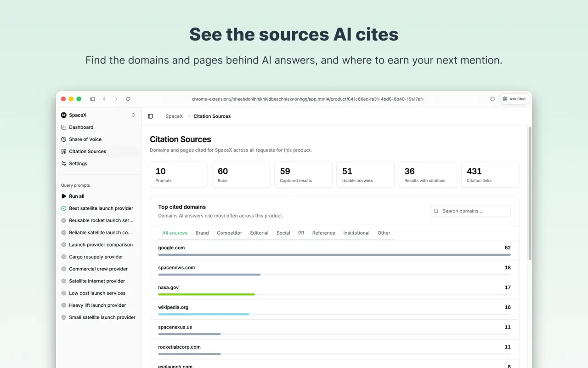Click the status dot for Reusable rocket launch prompt
The image size is (588, 368).
click(x=64, y=220)
